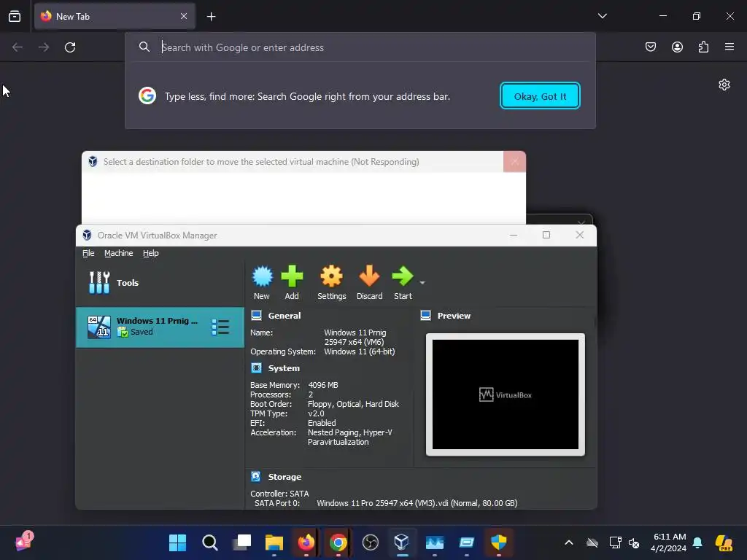Click Firefox back arrow
The width and height of the screenshot is (747, 560).
pos(18,47)
